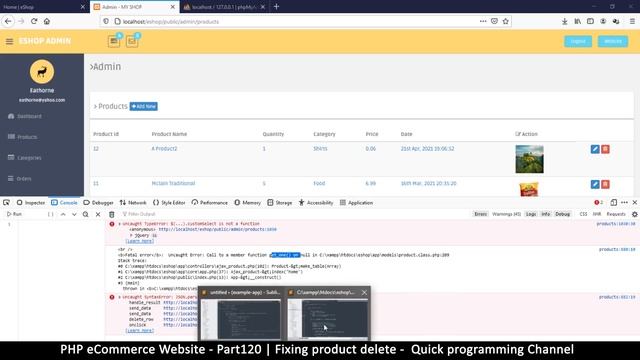Viewport: 640px width, 360px height.
Task: Toggle the Info console filter
Action: (545, 214)
